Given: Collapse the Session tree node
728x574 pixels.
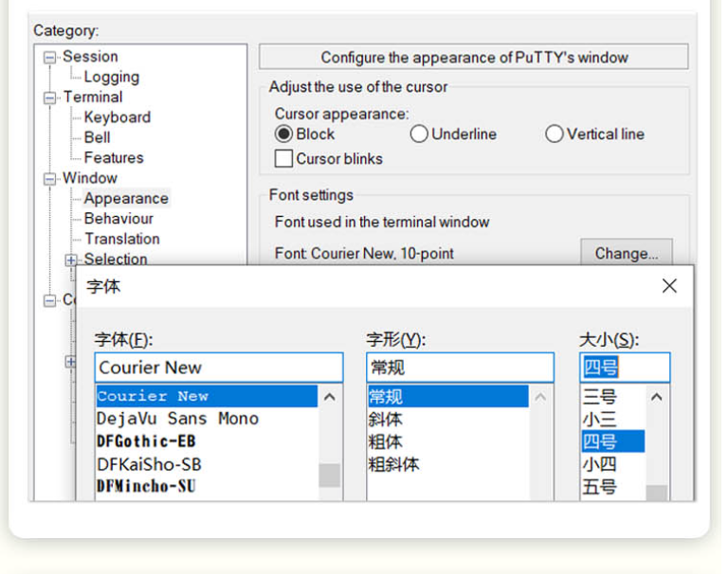Looking at the screenshot, I should [49, 58].
